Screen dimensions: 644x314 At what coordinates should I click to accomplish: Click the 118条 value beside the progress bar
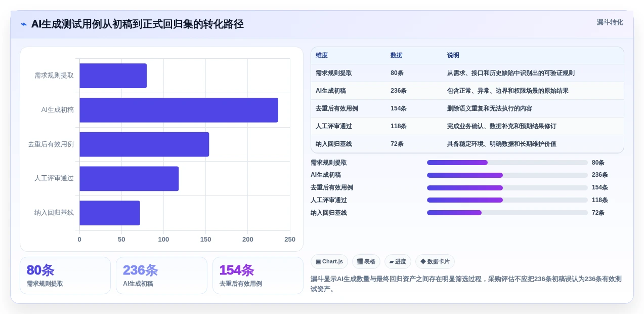[600, 200]
